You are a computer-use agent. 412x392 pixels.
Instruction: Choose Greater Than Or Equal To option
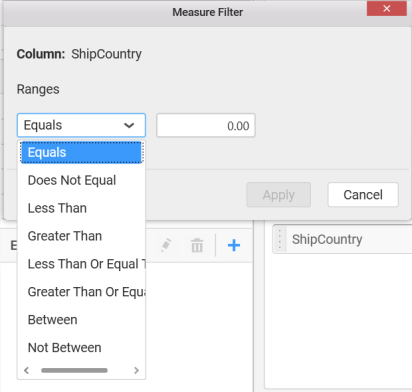tap(81, 292)
